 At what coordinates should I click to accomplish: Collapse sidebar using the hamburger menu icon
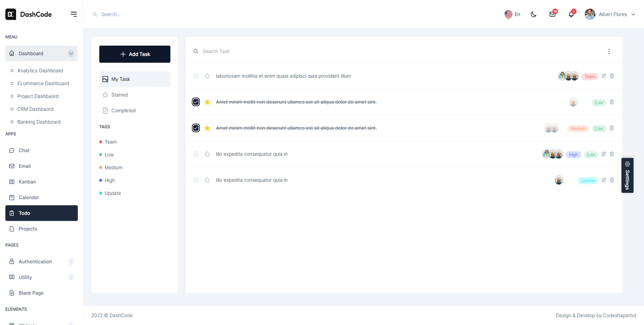click(74, 14)
